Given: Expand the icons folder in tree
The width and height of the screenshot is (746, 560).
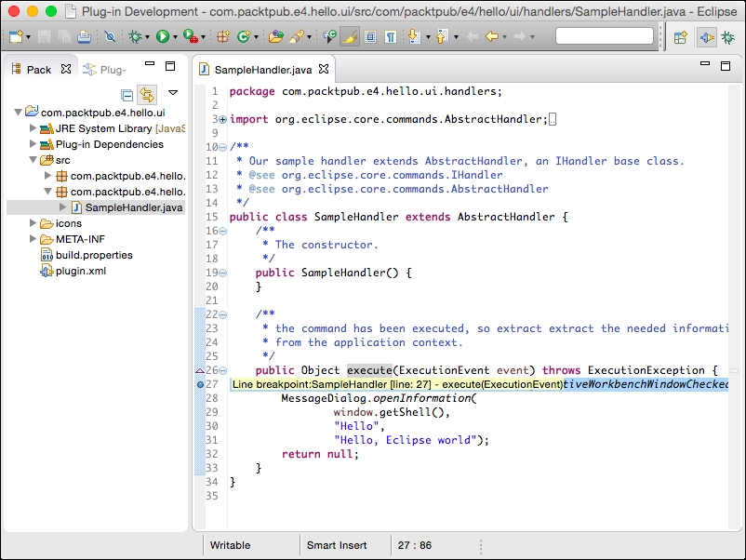Looking at the screenshot, I should point(33,223).
